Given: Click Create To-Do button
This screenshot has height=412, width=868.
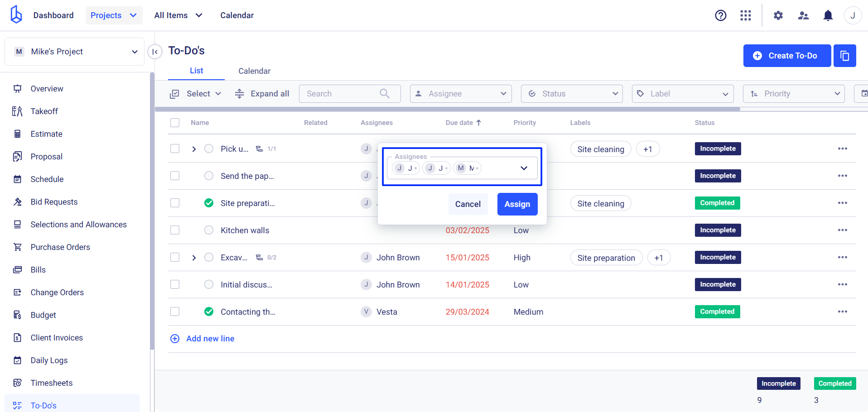Looking at the screenshot, I should 787,56.
